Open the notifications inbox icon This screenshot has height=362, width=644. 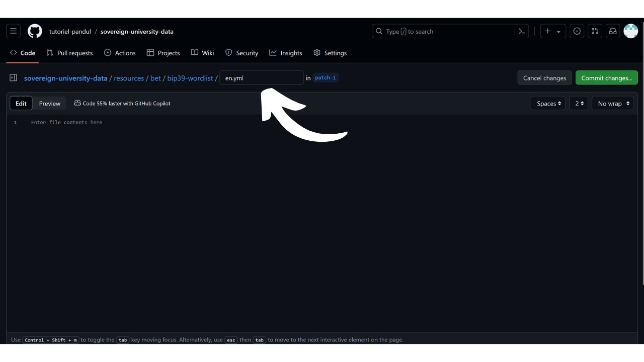coord(613,31)
